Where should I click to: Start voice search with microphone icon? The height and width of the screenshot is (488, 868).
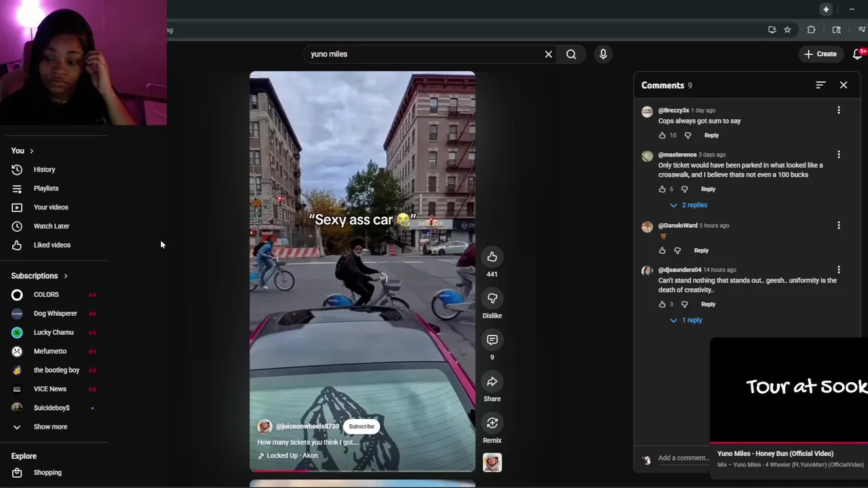603,54
